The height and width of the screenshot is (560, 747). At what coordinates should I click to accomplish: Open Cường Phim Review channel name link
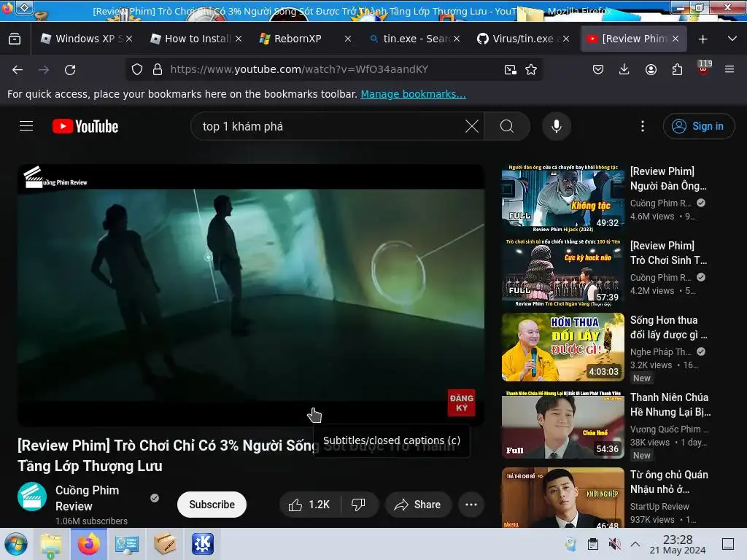point(88,497)
